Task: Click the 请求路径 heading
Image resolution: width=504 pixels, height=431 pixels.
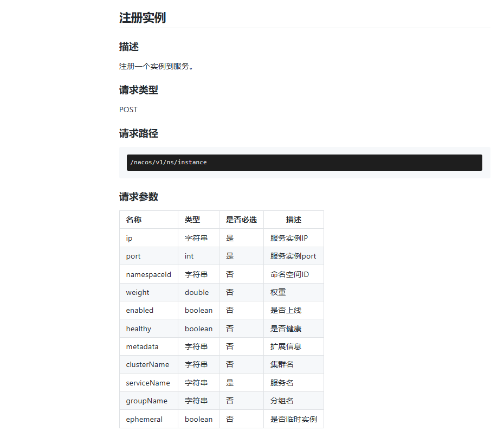Action: (x=139, y=133)
